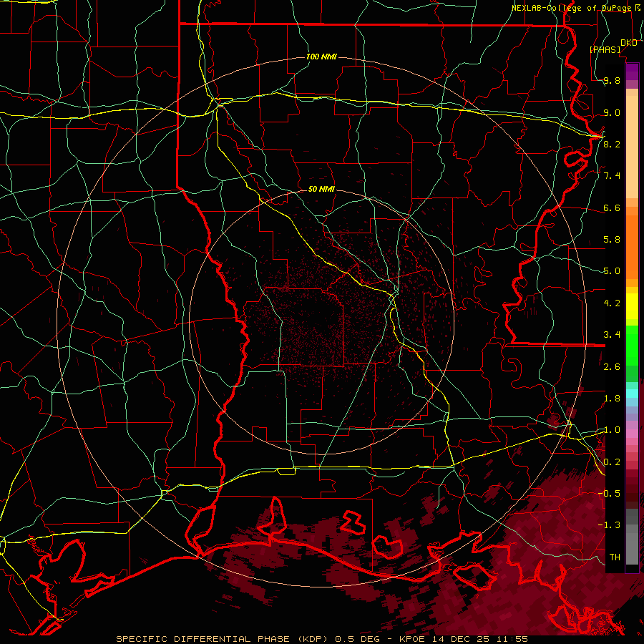The width and height of the screenshot is (644, 644).
Task: Click the 1.0 legend value
Action: [x=612, y=430]
